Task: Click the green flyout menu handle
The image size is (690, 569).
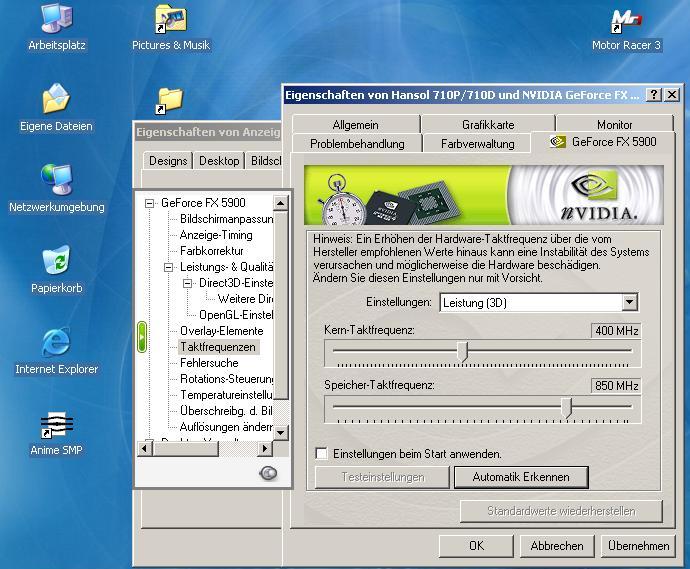Action: coord(142,337)
